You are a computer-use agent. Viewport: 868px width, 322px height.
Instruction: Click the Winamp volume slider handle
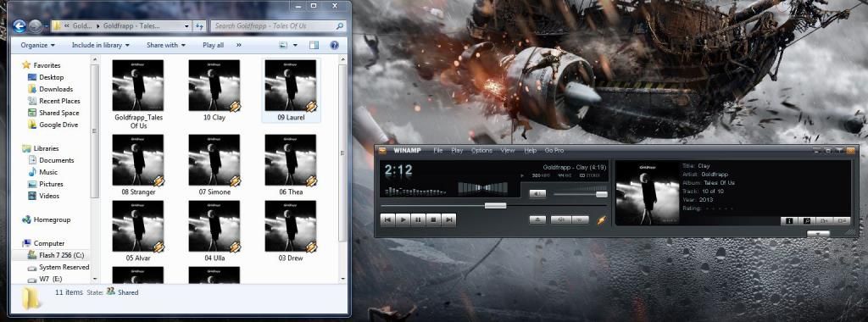pos(601,194)
